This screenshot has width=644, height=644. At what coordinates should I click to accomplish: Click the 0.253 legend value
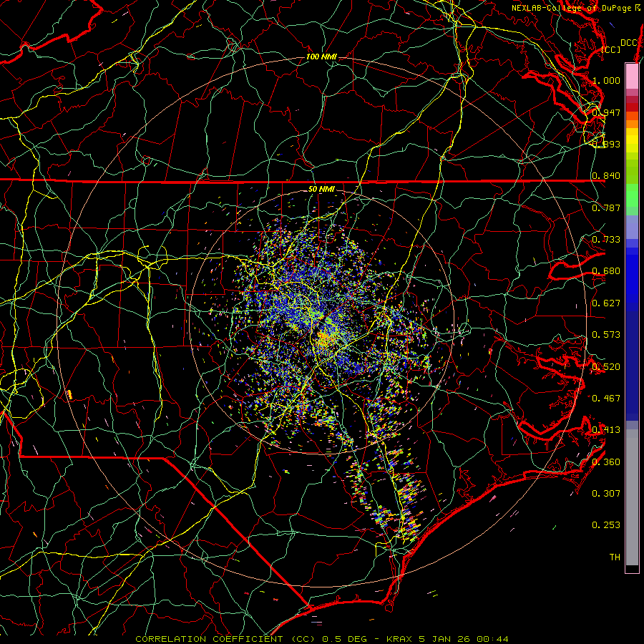[606, 525]
